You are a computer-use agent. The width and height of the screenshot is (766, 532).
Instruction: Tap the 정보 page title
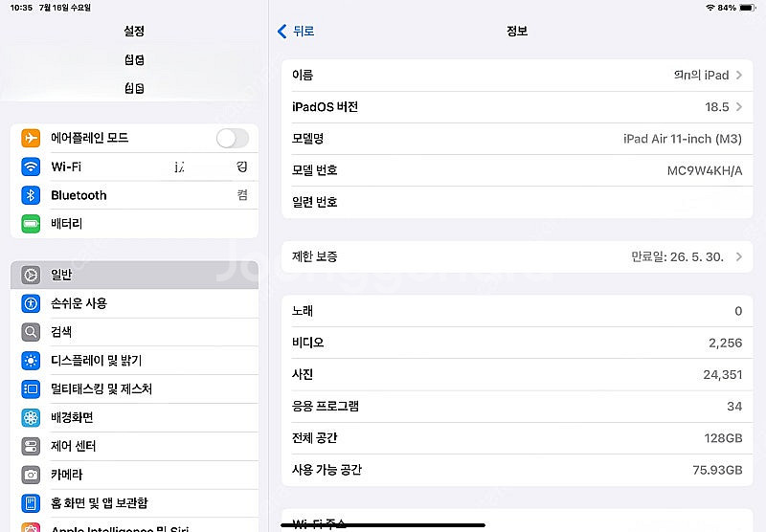click(x=517, y=32)
